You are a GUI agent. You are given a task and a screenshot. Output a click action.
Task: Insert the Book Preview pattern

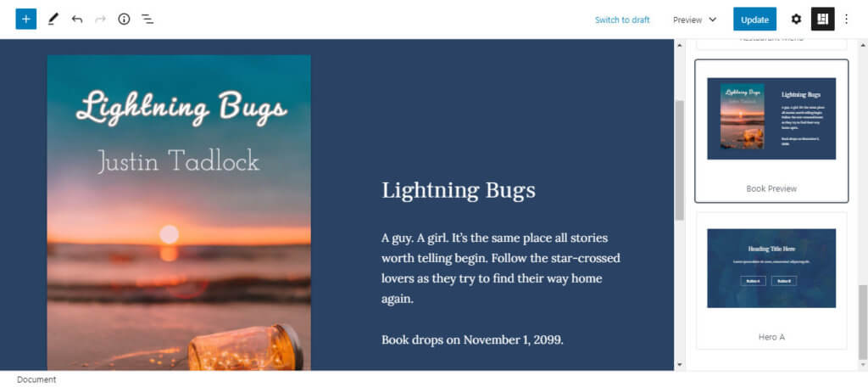771,131
